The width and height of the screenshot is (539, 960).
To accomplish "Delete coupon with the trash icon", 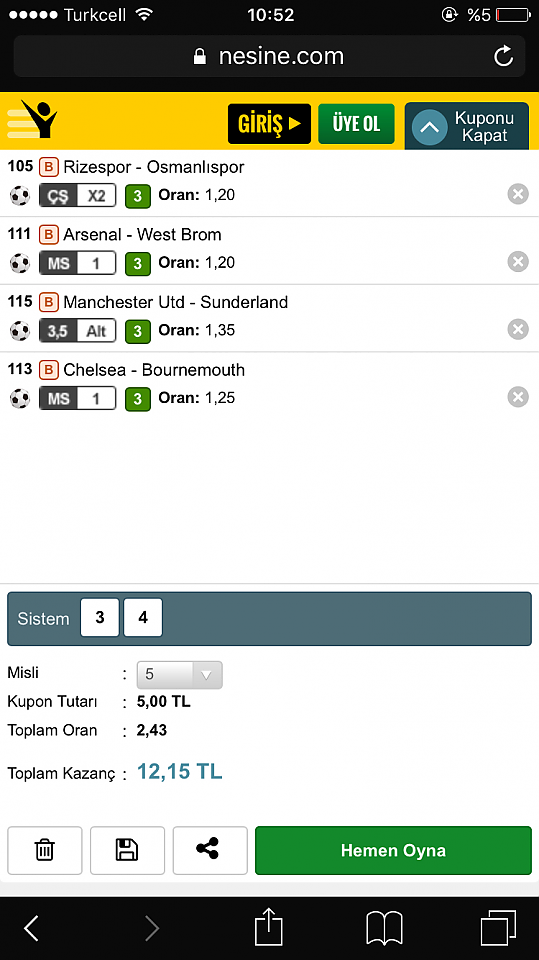I will (x=45, y=850).
